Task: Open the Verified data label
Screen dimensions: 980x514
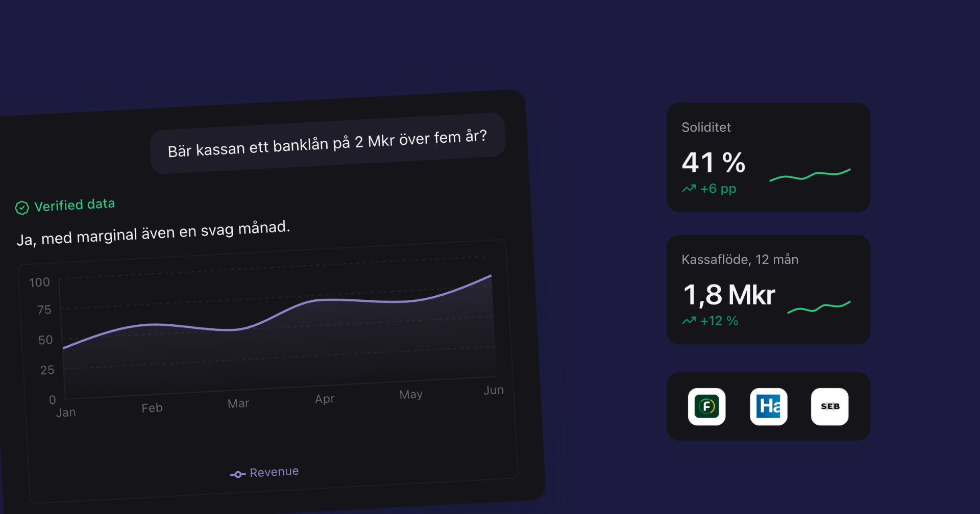Action: pos(75,205)
